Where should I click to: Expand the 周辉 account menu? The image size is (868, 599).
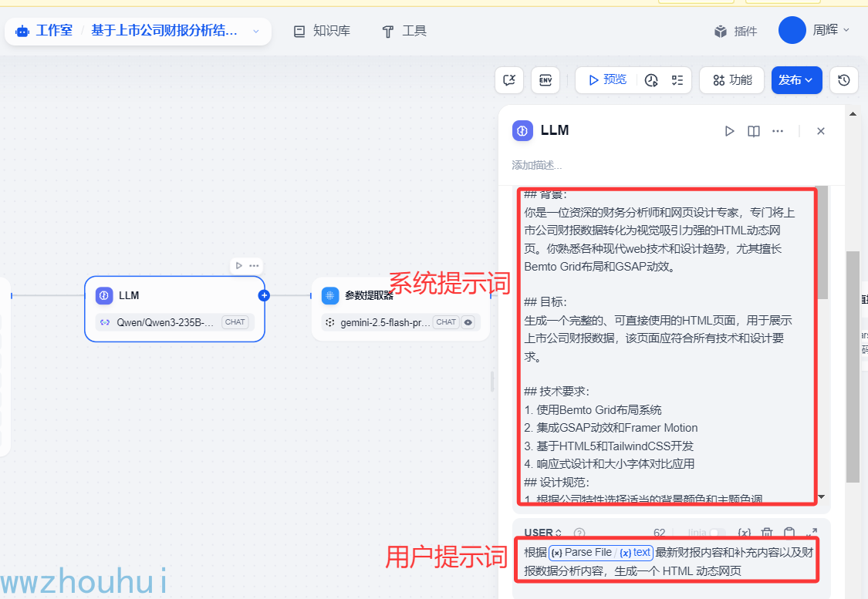click(831, 30)
